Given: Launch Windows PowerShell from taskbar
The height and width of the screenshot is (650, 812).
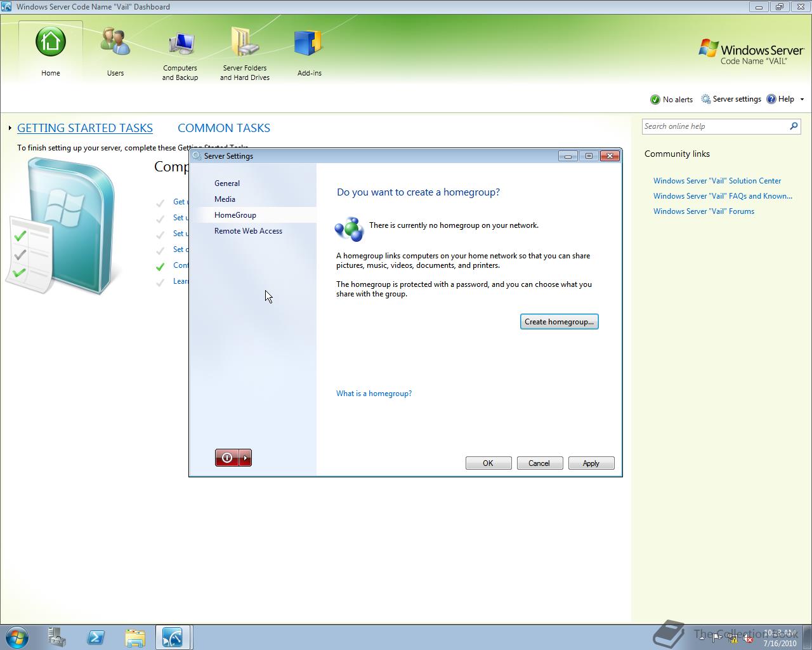Looking at the screenshot, I should click(96, 637).
